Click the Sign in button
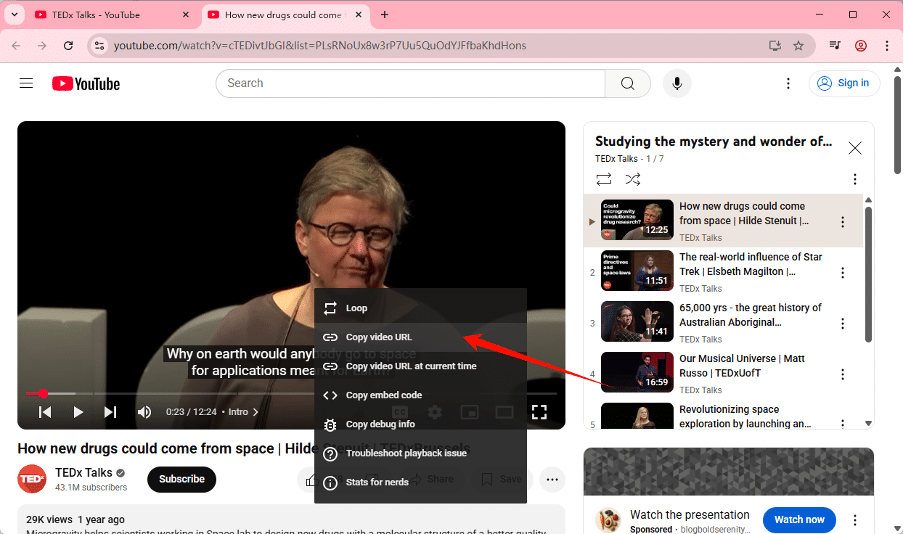 (x=844, y=84)
